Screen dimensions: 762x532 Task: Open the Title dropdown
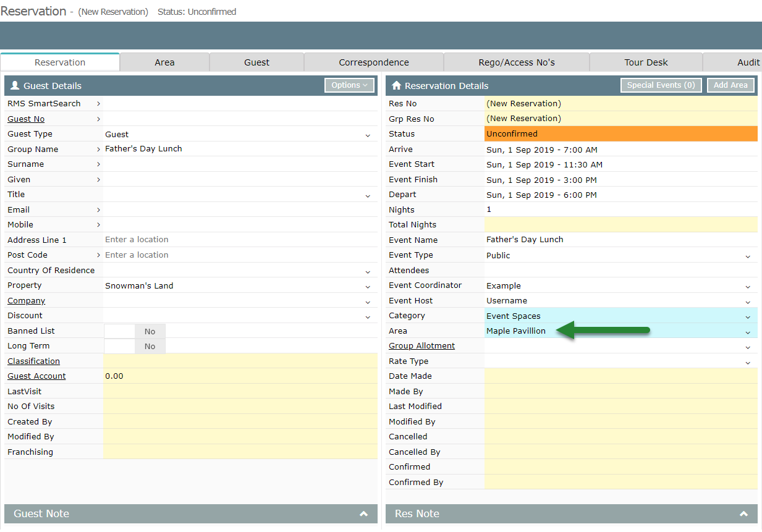368,195
